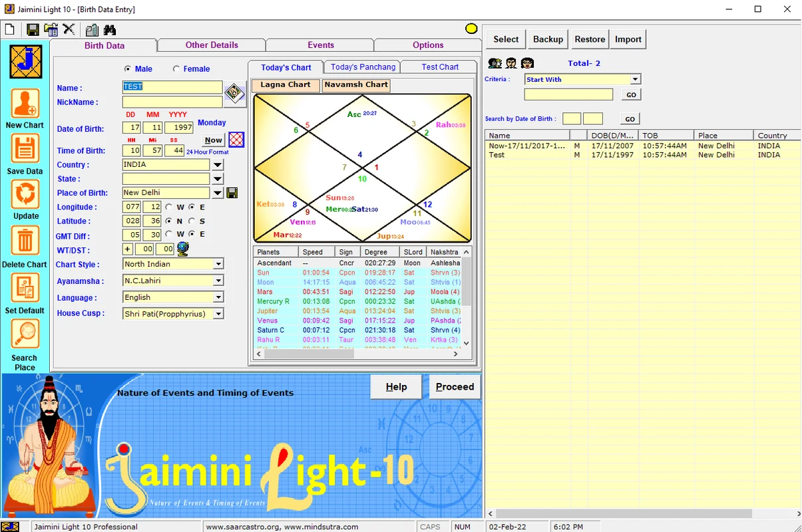Viewport: 802px width, 532px height.
Task: Open the Chart Style dropdown
Action: [218, 264]
